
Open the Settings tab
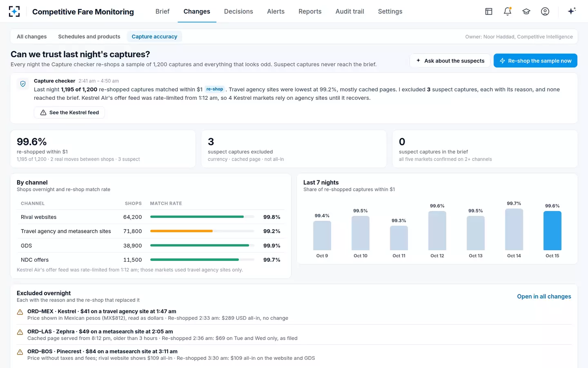click(x=390, y=11)
